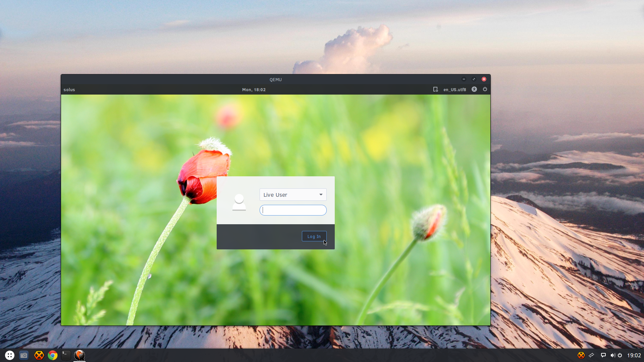The width and height of the screenshot is (644, 362).
Task: Click the host tray power icon
Action: [x=620, y=355]
